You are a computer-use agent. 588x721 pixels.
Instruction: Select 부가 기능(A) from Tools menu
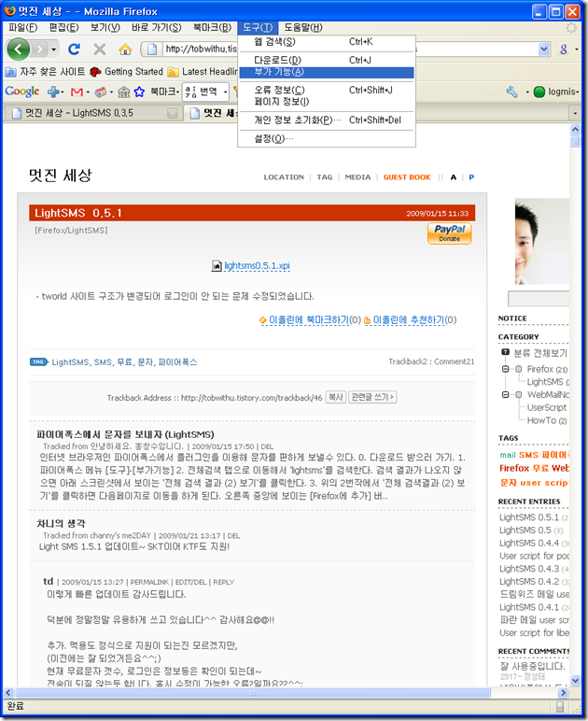pos(327,72)
